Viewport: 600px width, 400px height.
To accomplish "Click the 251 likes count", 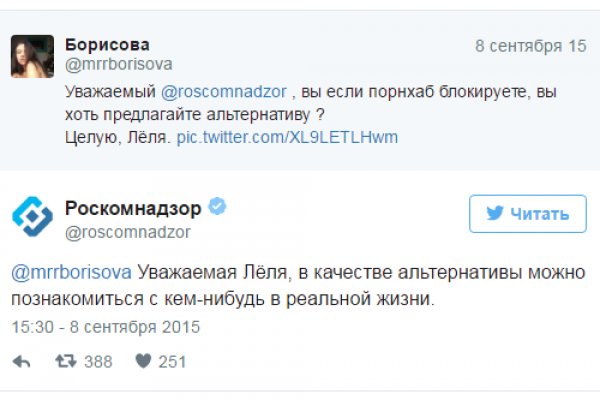I will (172, 361).
